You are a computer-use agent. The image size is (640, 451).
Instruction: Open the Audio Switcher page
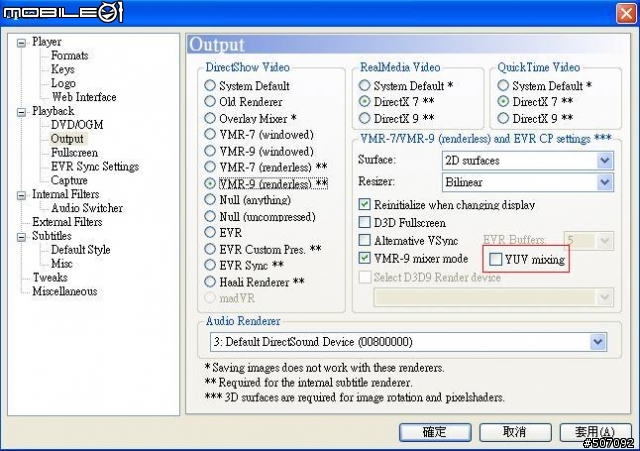pos(87,208)
